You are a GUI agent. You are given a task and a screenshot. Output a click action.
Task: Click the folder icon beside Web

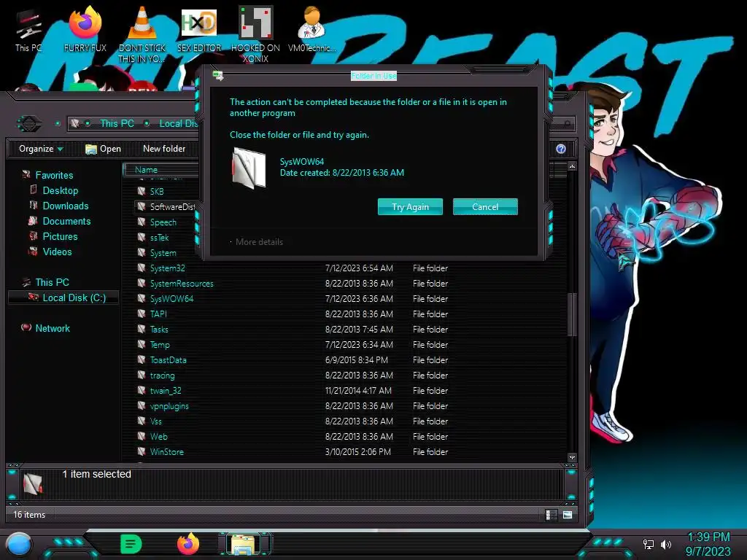coord(142,436)
